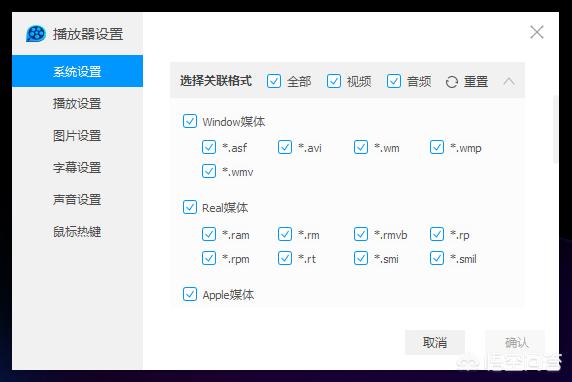This screenshot has height=382, width=572.
Task: Uncheck the *.wm format checkbox
Action: pyautogui.click(x=361, y=147)
